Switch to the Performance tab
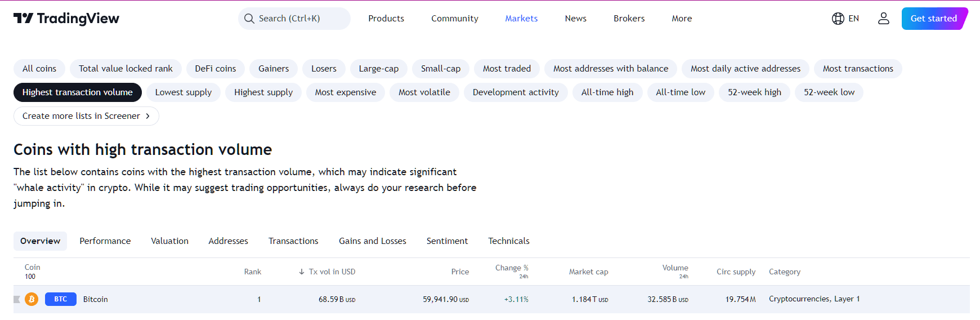 click(x=105, y=241)
